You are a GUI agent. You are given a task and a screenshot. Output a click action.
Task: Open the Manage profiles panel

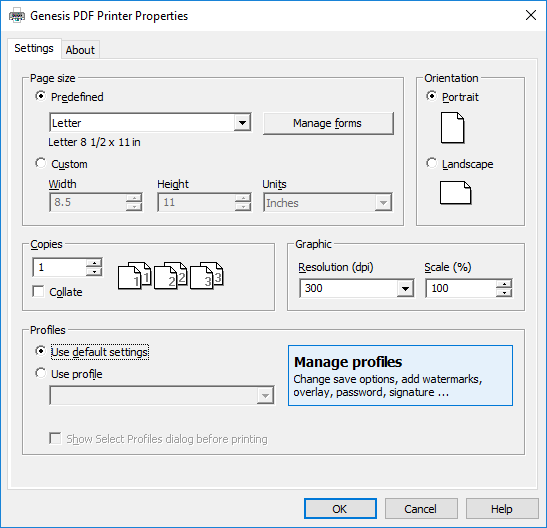(x=400, y=376)
